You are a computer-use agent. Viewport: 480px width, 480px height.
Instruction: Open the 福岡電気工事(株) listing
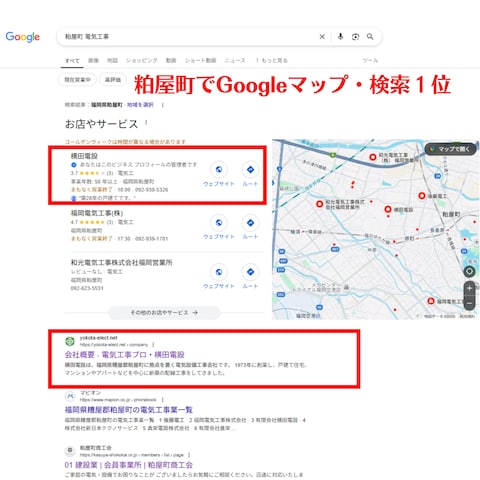97,213
